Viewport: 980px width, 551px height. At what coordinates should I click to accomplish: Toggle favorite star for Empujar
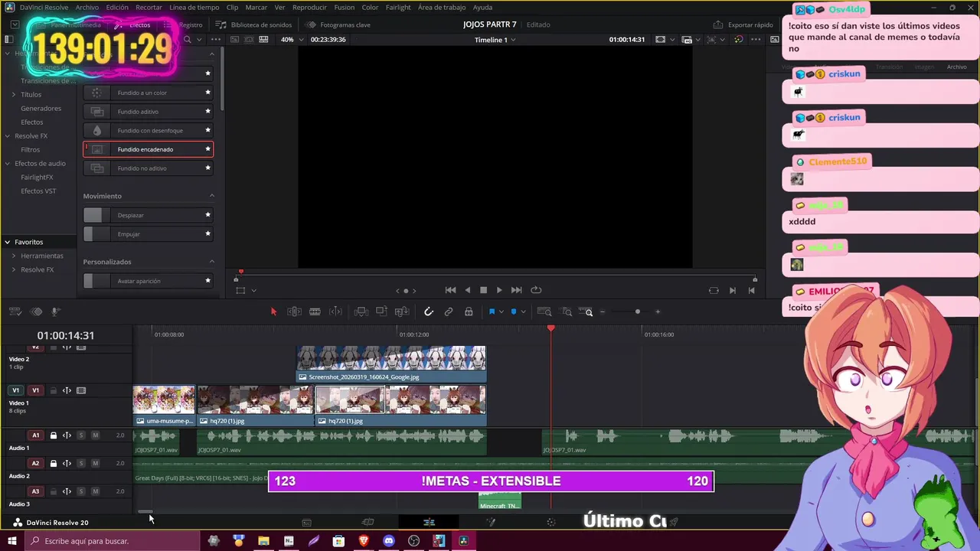pyautogui.click(x=207, y=233)
